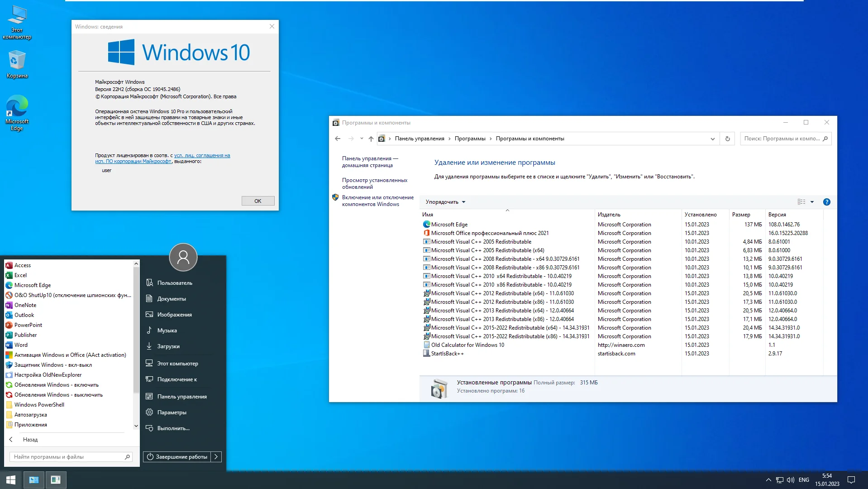Open the volume icon in system tray
The width and height of the screenshot is (868, 489).
pyautogui.click(x=791, y=480)
